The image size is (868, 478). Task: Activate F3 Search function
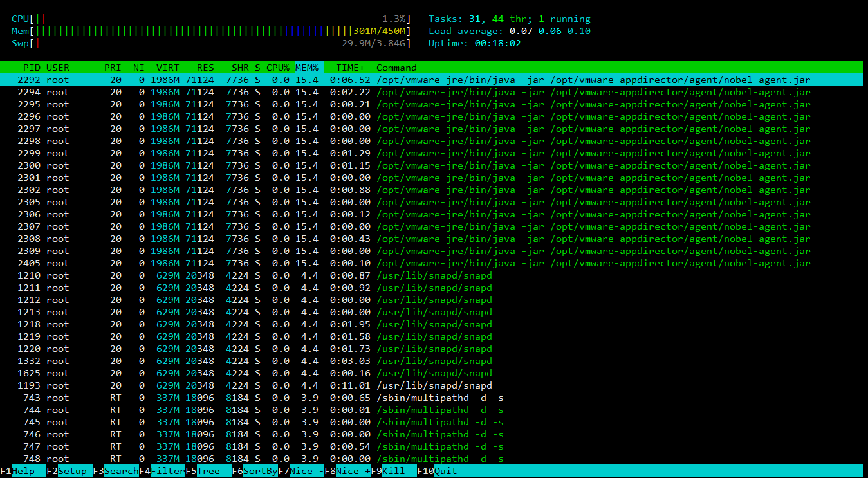(116, 471)
